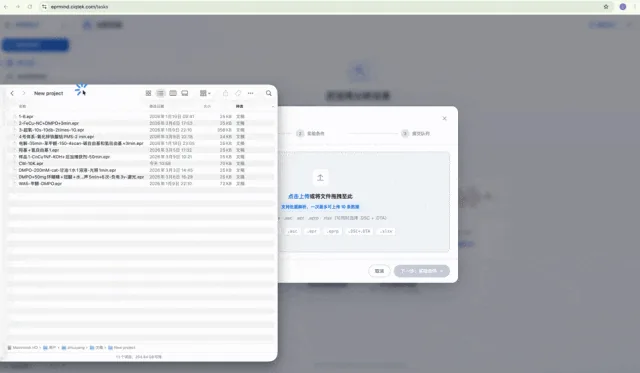The width and height of the screenshot is (640, 373).
Task: Open the Finder share icon
Action: tap(225, 93)
